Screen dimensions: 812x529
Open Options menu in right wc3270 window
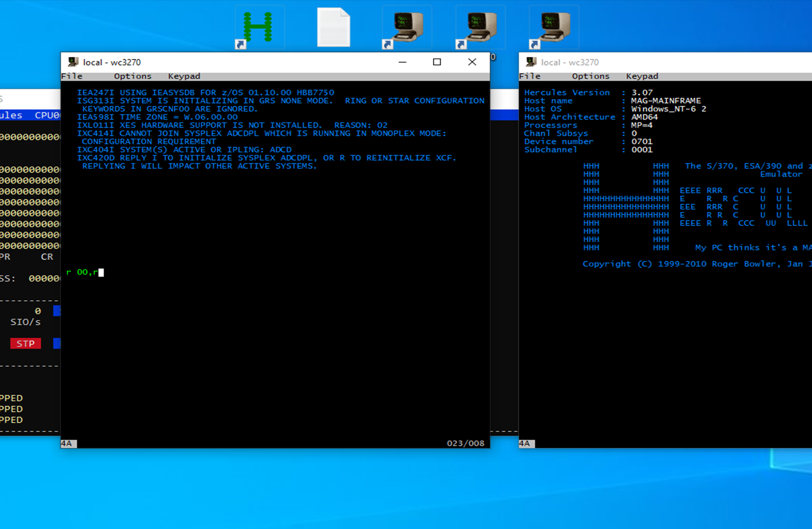pos(591,76)
